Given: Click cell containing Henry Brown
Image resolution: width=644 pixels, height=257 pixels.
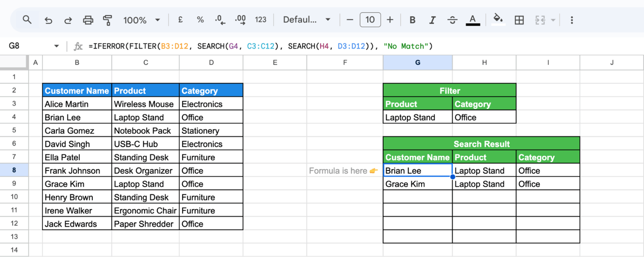Looking at the screenshot, I should pyautogui.click(x=77, y=197).
